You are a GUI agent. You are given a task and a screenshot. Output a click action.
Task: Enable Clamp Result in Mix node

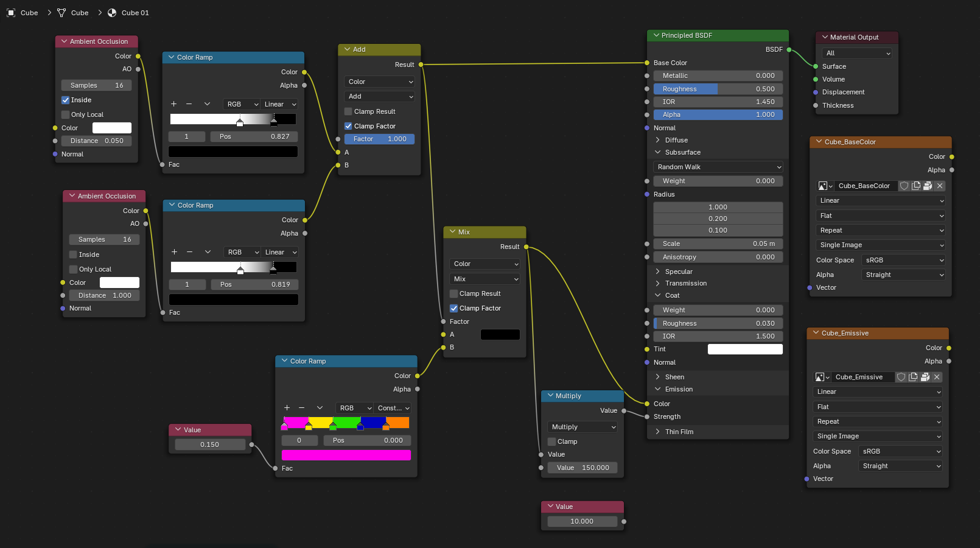pyautogui.click(x=454, y=293)
